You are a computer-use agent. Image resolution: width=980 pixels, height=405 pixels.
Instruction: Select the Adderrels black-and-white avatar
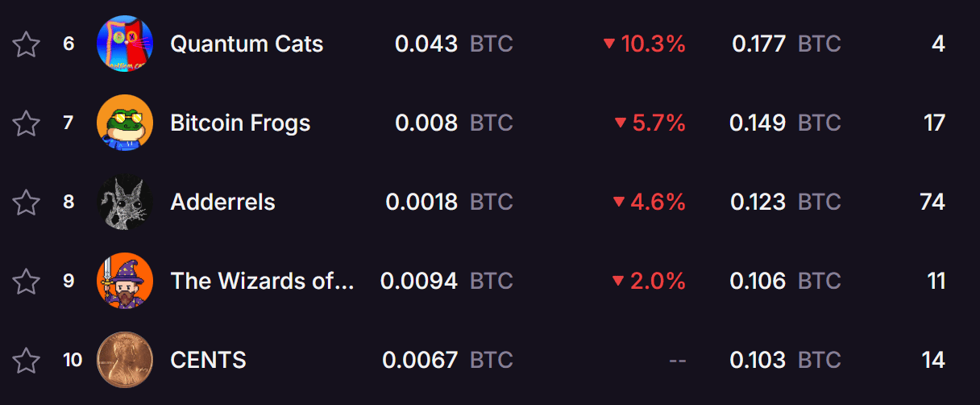click(x=125, y=202)
